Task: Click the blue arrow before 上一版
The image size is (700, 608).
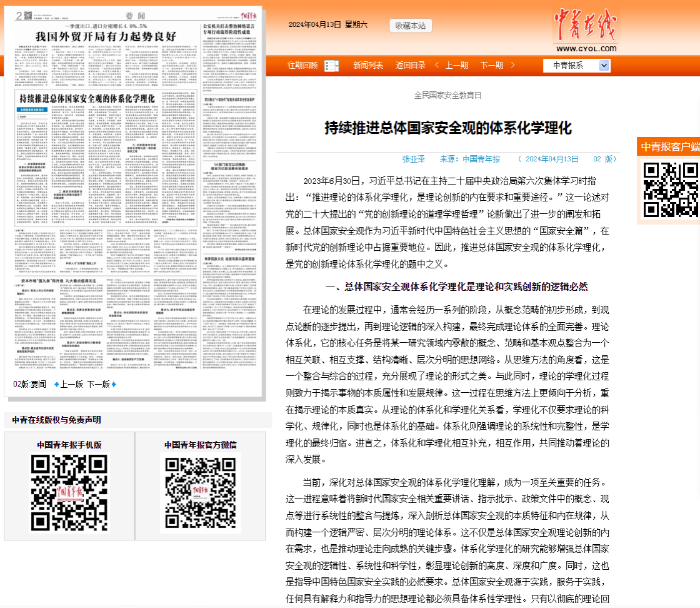Action: 56,384
